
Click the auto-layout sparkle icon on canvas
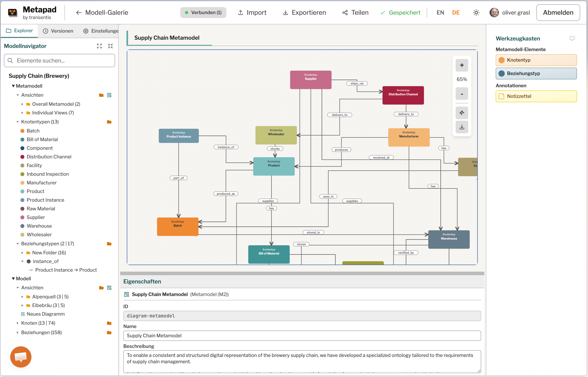462,113
